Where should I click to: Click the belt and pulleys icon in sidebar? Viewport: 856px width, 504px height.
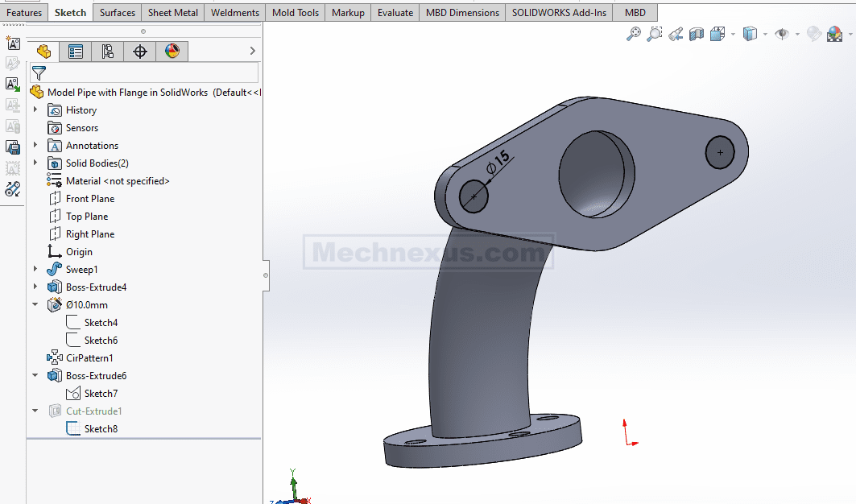click(13, 189)
